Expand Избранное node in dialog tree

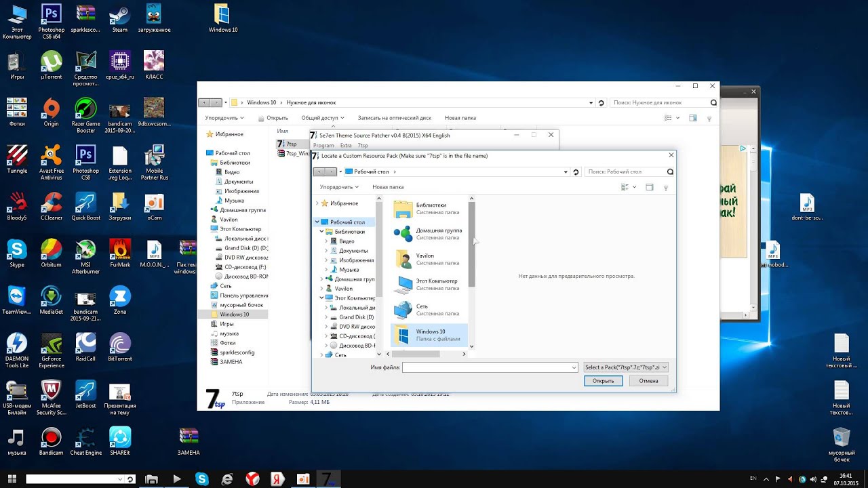[317, 203]
